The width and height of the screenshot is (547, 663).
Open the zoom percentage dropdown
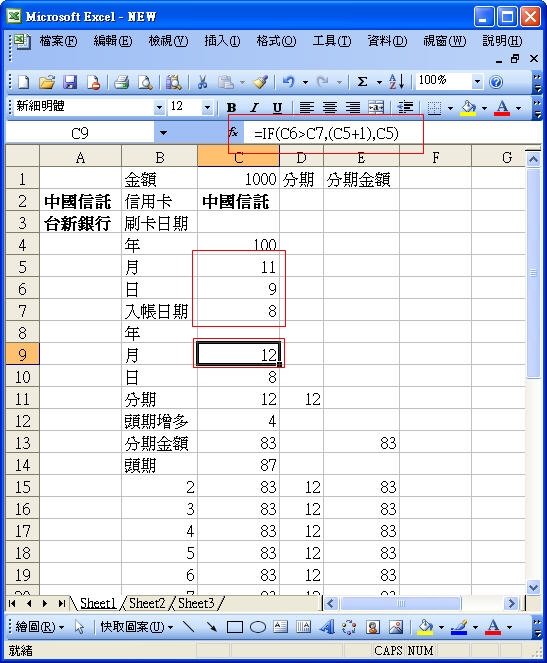(477, 81)
